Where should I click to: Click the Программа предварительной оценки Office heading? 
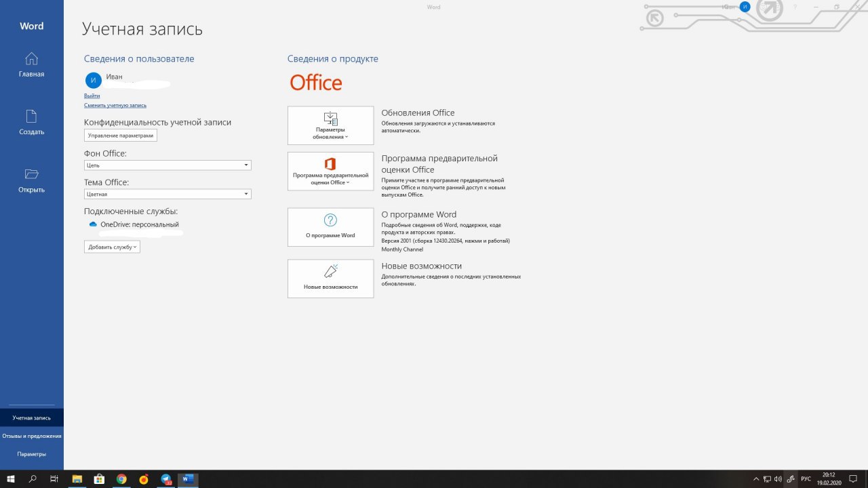point(439,164)
